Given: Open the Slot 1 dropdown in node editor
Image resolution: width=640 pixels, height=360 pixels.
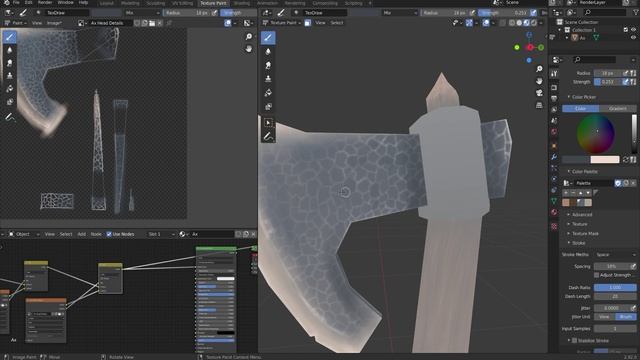Looking at the screenshot, I should (x=161, y=234).
